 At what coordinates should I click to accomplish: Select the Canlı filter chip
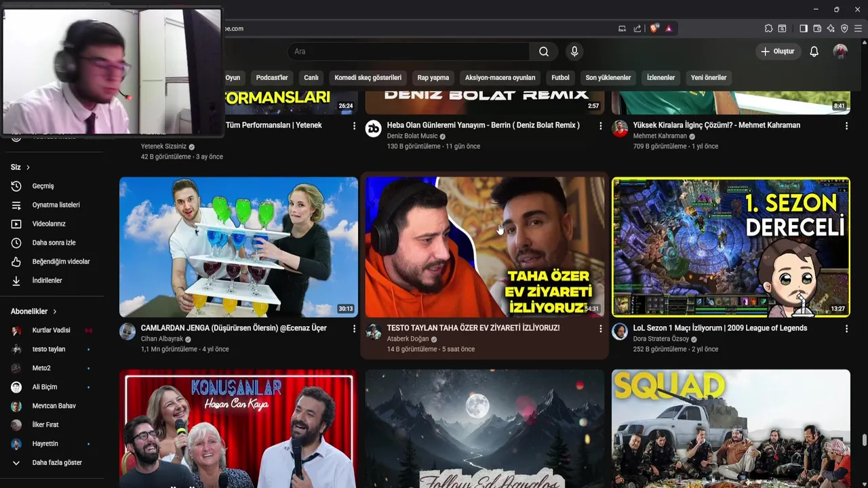pos(311,77)
